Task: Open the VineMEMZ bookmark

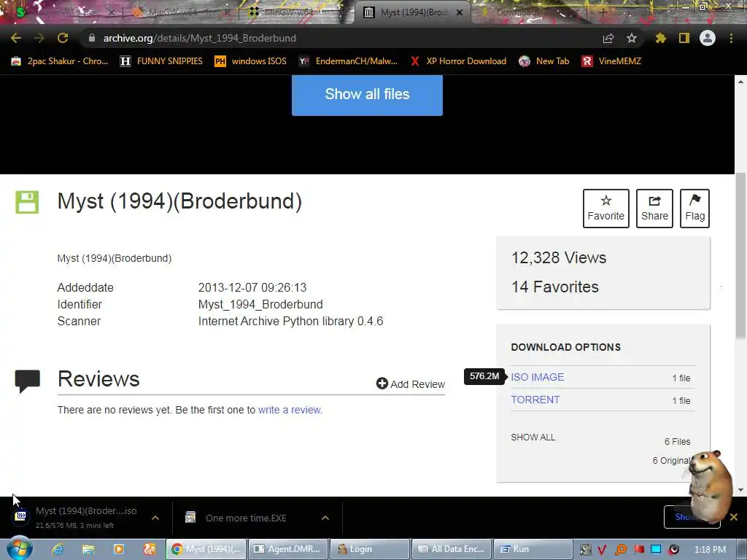Action: [x=611, y=61]
